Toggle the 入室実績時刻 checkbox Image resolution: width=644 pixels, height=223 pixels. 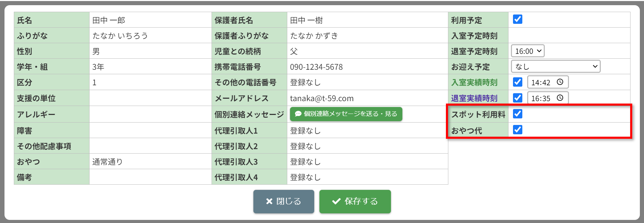[517, 82]
